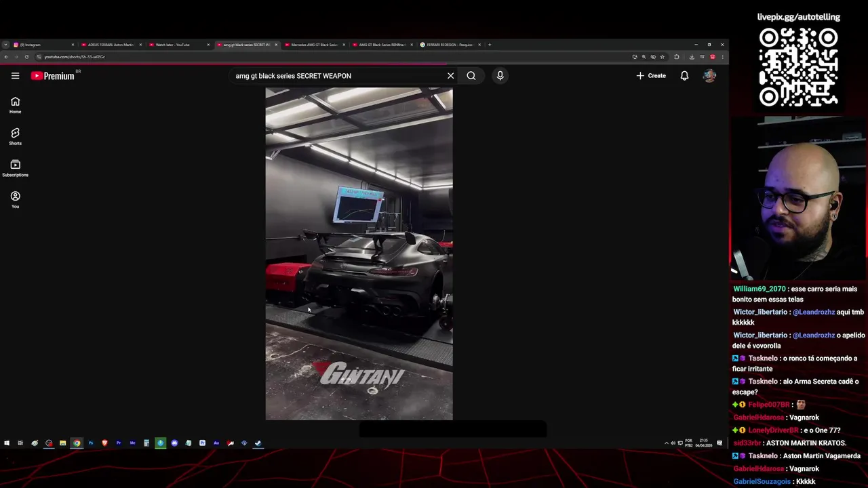Show hidden system tray icons
Viewport: 868px width, 488px height.
666,443
